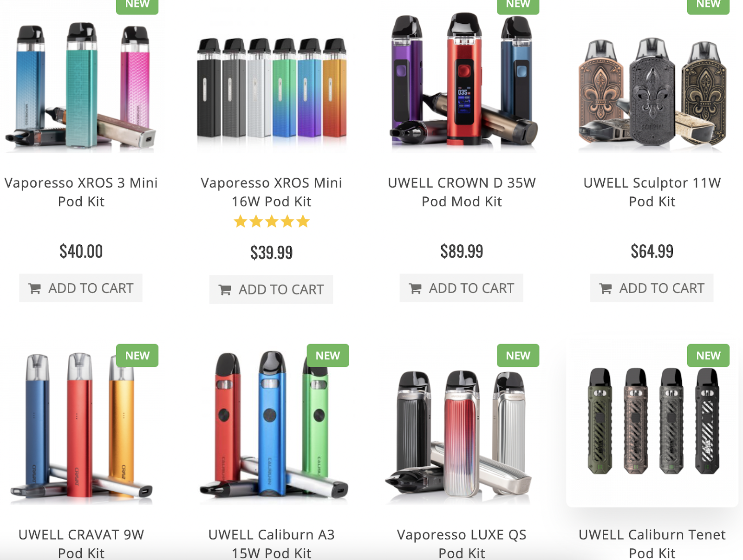Click NEW badge on UWELL CRAVAT 9W
This screenshot has width=743, height=560.
137,356
